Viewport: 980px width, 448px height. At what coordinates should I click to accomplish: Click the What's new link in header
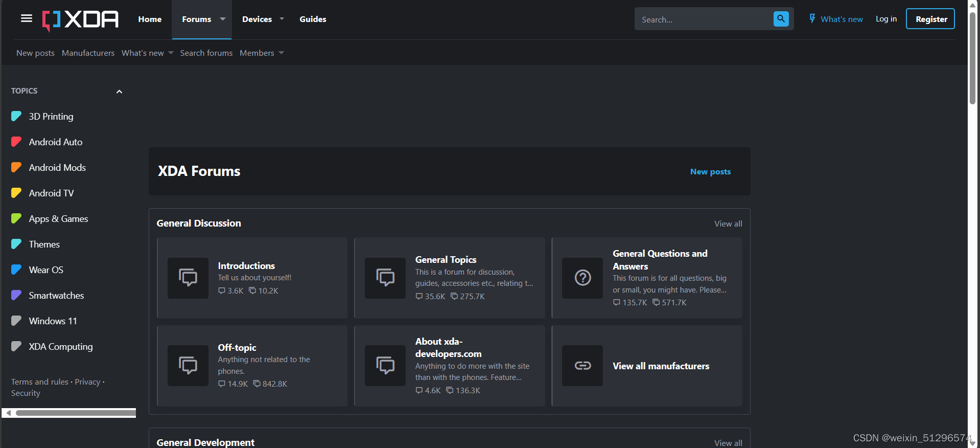point(842,19)
